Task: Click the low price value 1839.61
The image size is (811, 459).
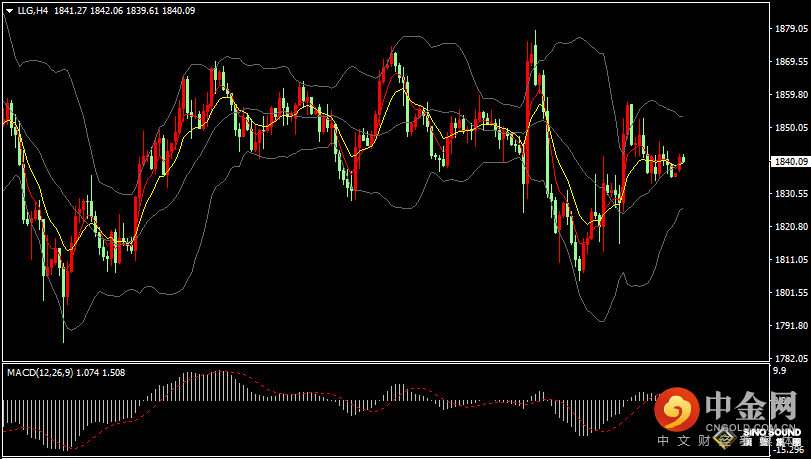Action: [x=143, y=10]
